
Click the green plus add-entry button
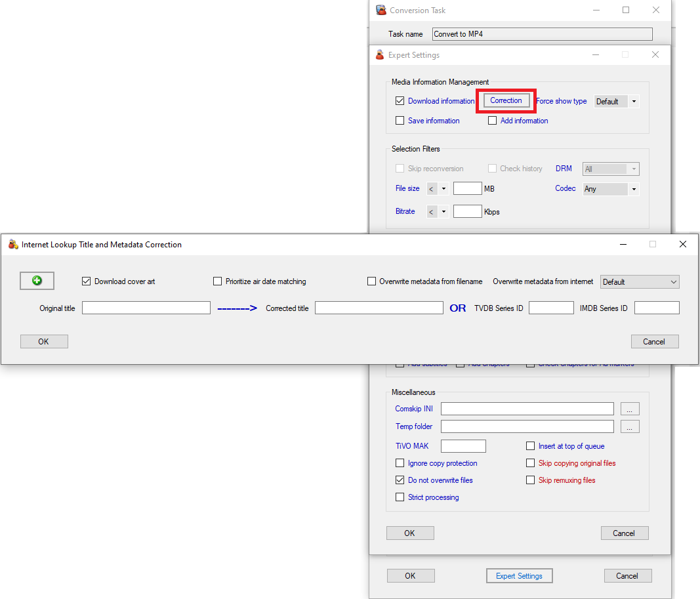tap(37, 281)
